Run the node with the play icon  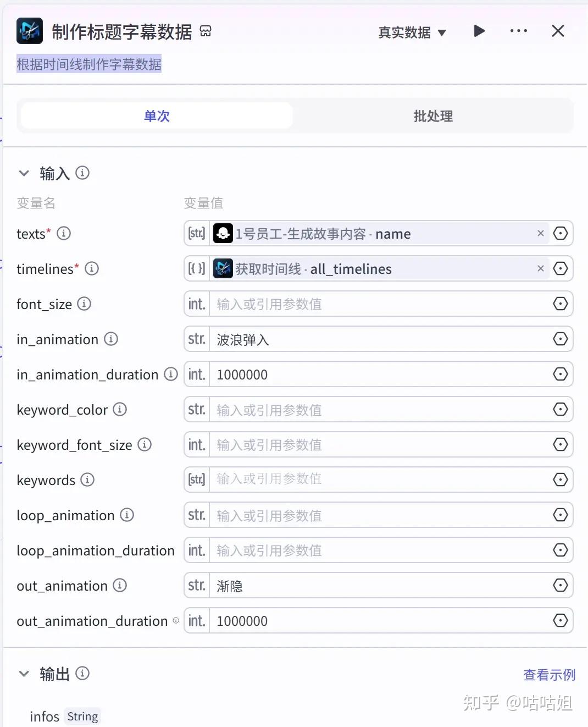click(x=479, y=31)
